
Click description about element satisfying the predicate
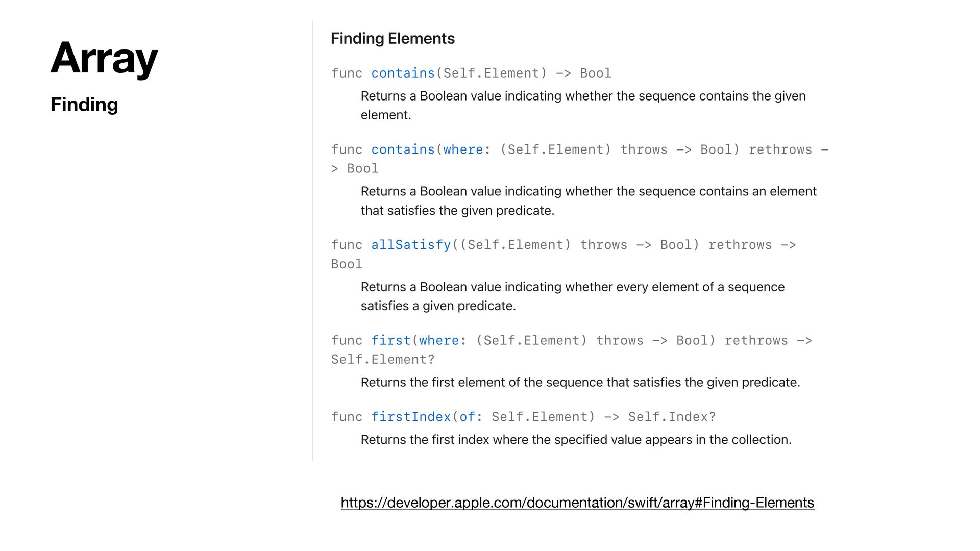(589, 201)
